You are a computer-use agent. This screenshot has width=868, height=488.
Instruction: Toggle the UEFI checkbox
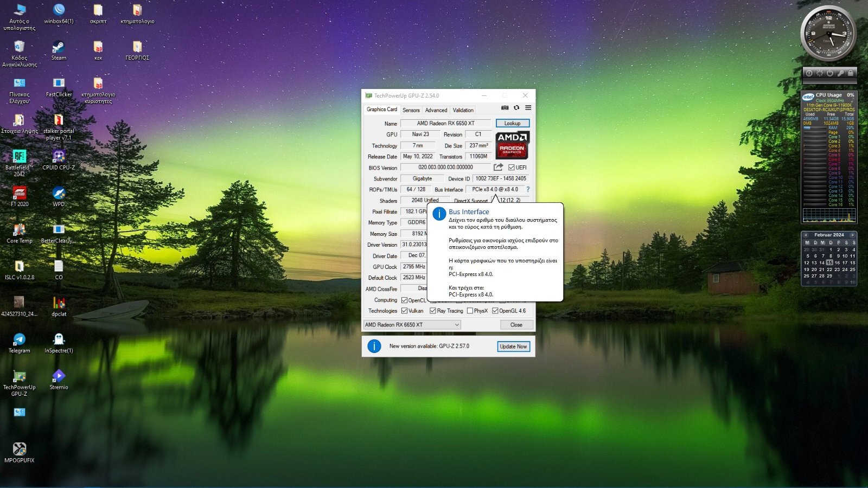pyautogui.click(x=512, y=167)
